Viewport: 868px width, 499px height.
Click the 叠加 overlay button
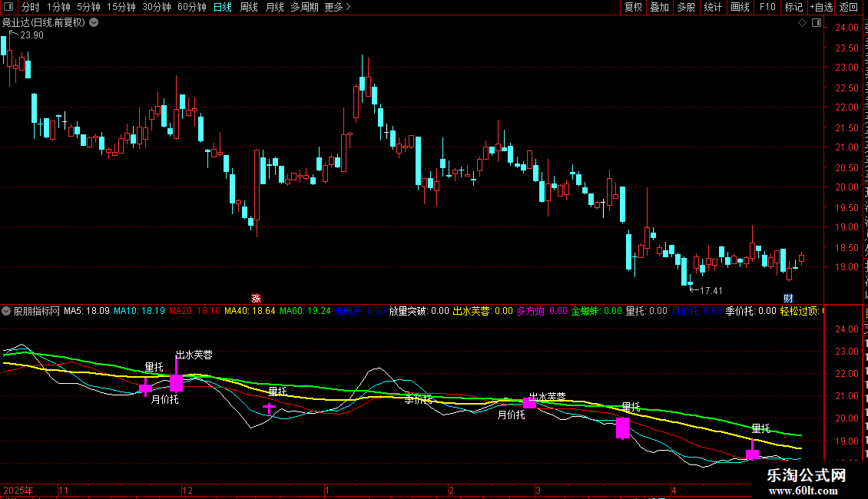coord(659,7)
